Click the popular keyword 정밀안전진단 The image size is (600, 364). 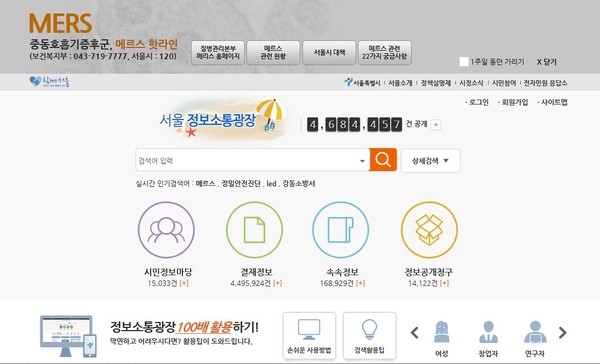click(x=241, y=183)
